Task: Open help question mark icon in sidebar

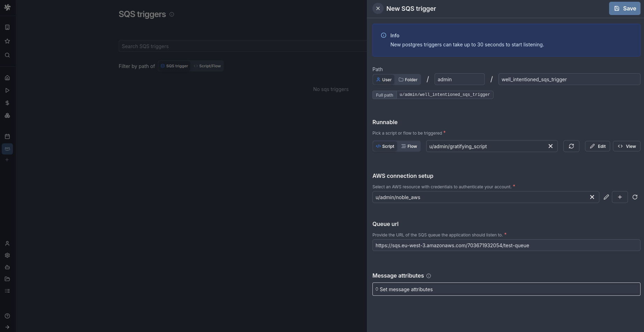Action: (x=7, y=316)
